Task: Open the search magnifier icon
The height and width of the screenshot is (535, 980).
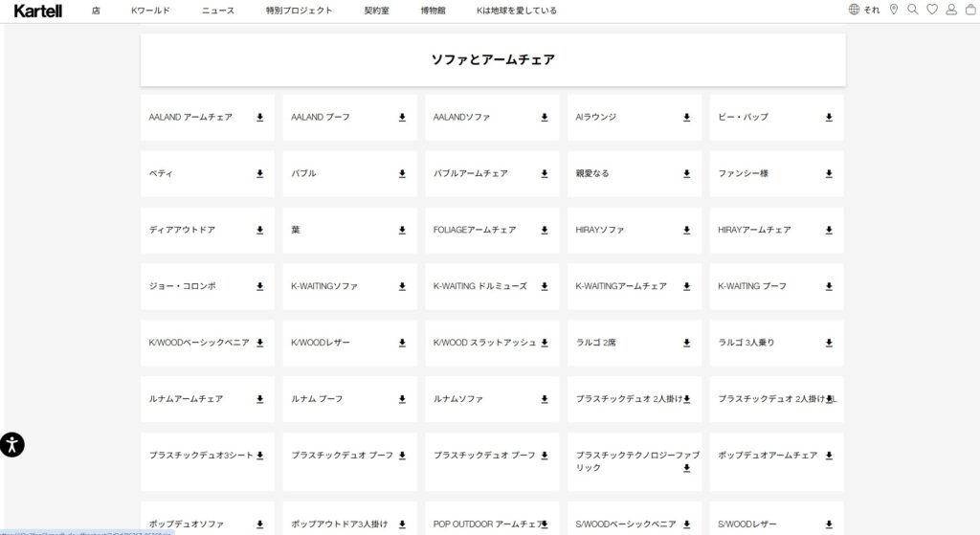Action: (x=912, y=10)
